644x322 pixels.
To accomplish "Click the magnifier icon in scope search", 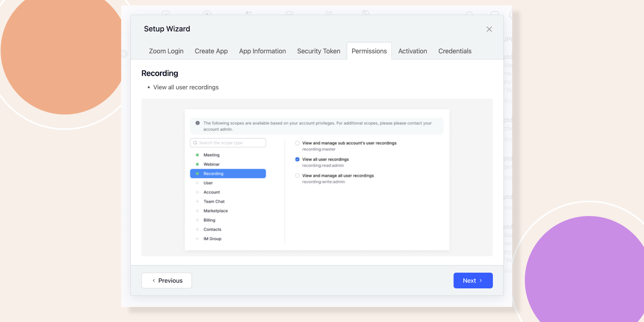I will click(x=195, y=143).
